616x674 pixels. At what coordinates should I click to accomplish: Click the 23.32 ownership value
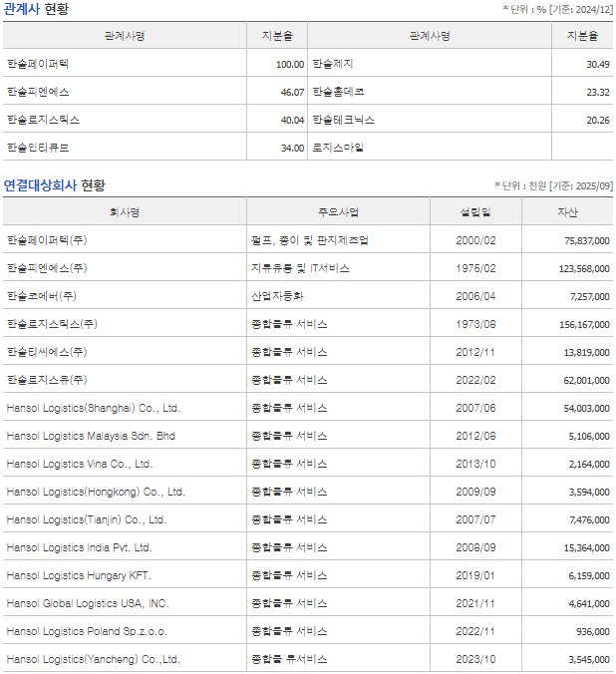[598, 93]
